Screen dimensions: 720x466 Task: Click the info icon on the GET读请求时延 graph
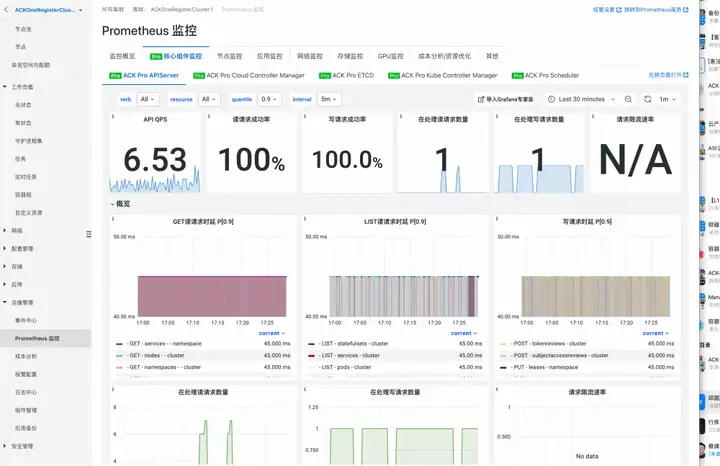pos(113,219)
